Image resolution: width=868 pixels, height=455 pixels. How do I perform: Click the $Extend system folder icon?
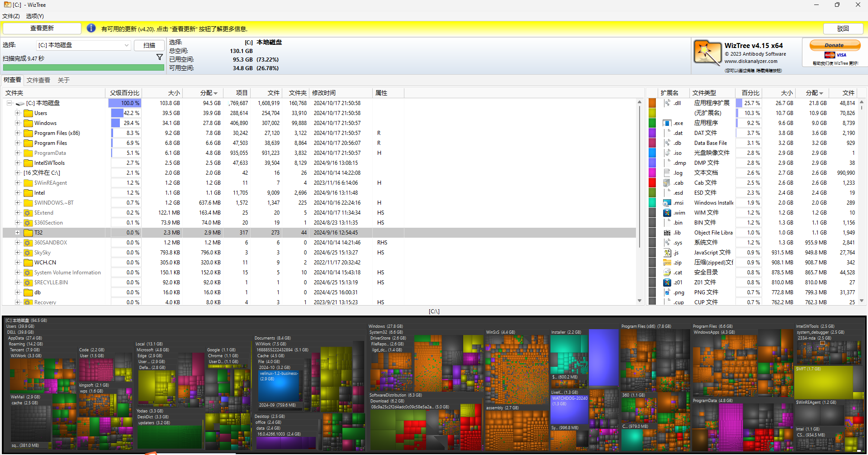click(x=28, y=213)
